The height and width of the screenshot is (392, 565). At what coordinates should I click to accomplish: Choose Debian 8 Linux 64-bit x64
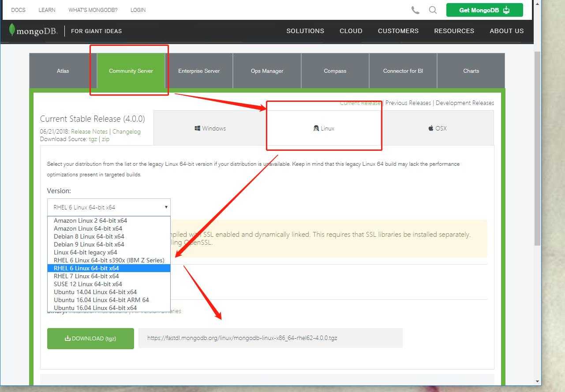tap(109, 236)
